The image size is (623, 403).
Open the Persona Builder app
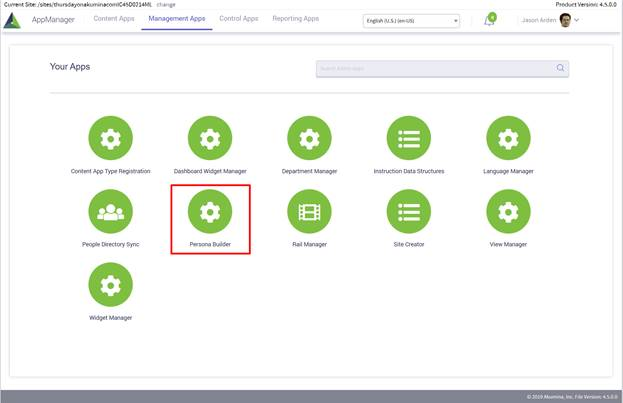point(210,211)
